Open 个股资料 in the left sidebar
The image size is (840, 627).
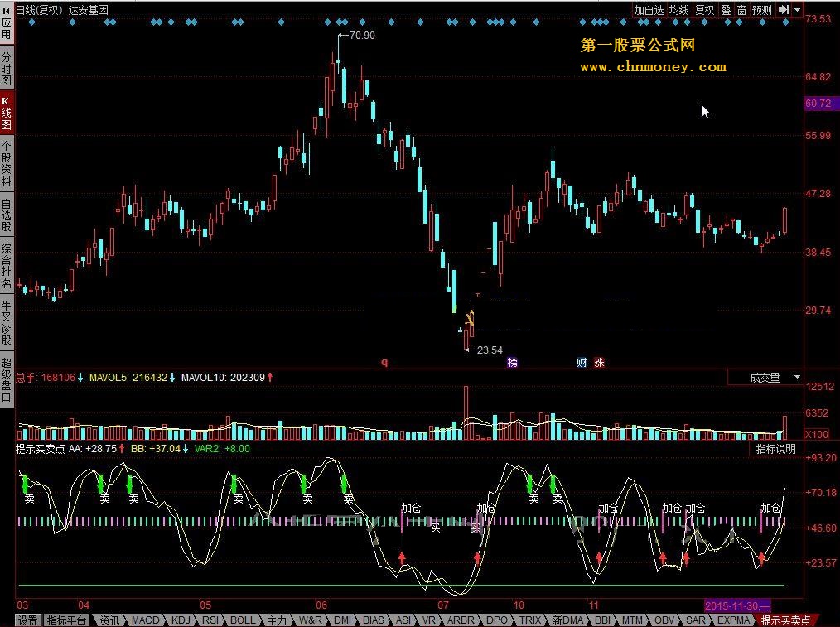7,164
